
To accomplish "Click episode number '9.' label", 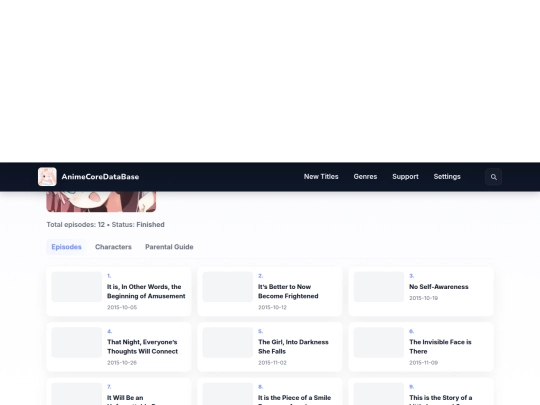I will pos(412,387).
